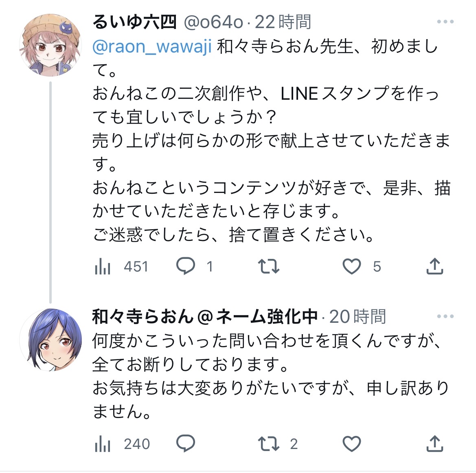Open the @raon_wawaji mention link
Screen dimensions: 476x473
152,47
